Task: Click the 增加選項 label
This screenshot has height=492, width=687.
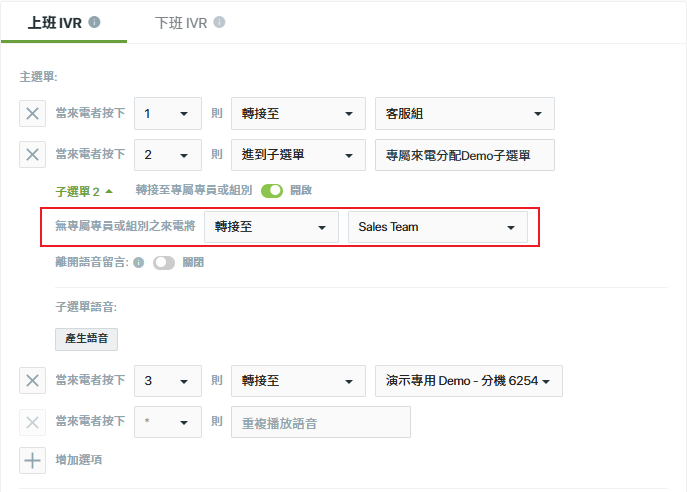Action: click(x=79, y=460)
